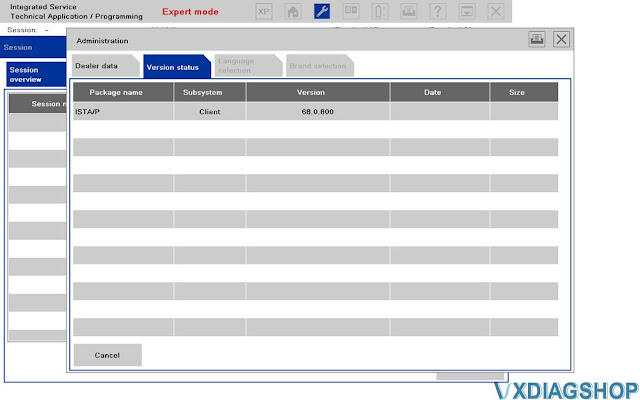The width and height of the screenshot is (640, 400).
Task: Open the wrench Administration icon
Action: pos(322,11)
